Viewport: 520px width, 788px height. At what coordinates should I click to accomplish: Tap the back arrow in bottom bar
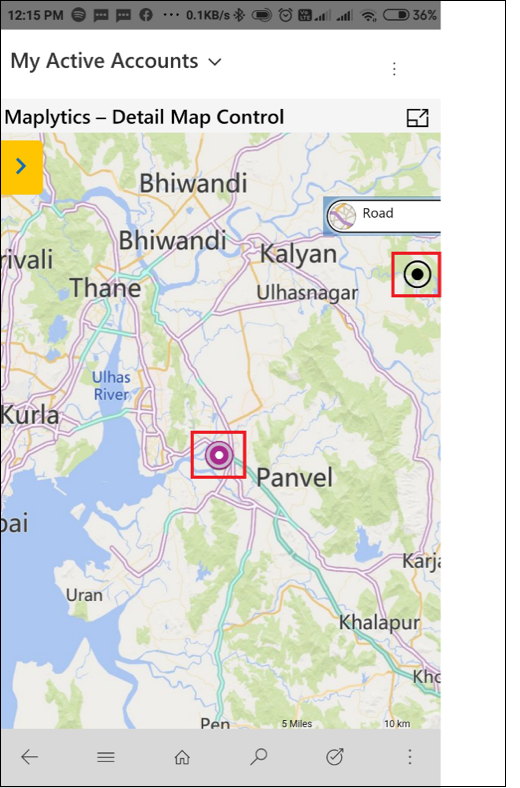tap(30, 757)
